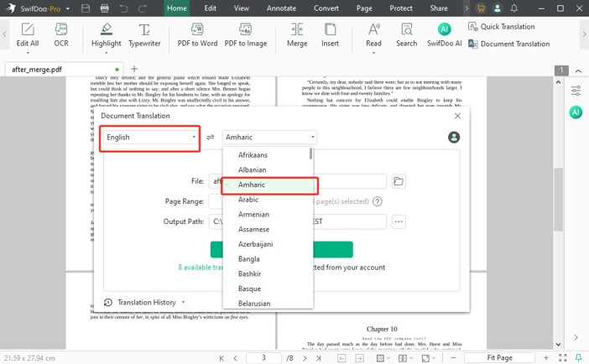589x364 pixels.
Task: Collapse the Amharic target language dropdown
Action: pos(269,137)
